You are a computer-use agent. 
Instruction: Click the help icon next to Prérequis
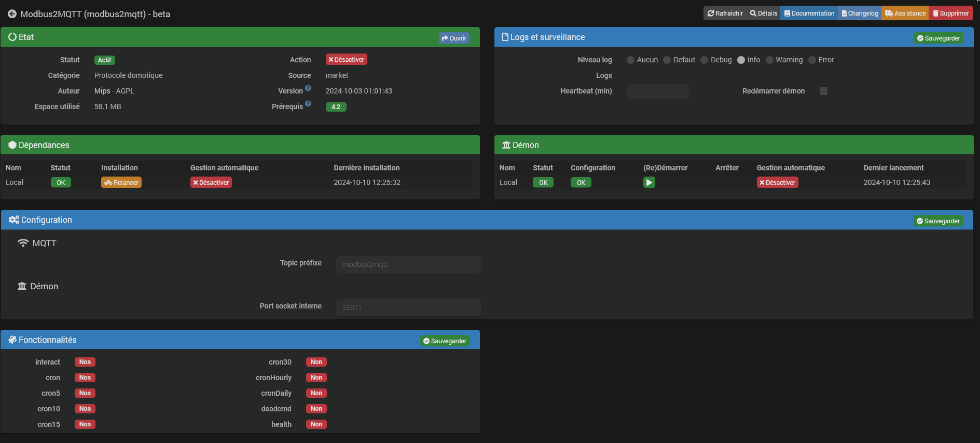pos(308,104)
